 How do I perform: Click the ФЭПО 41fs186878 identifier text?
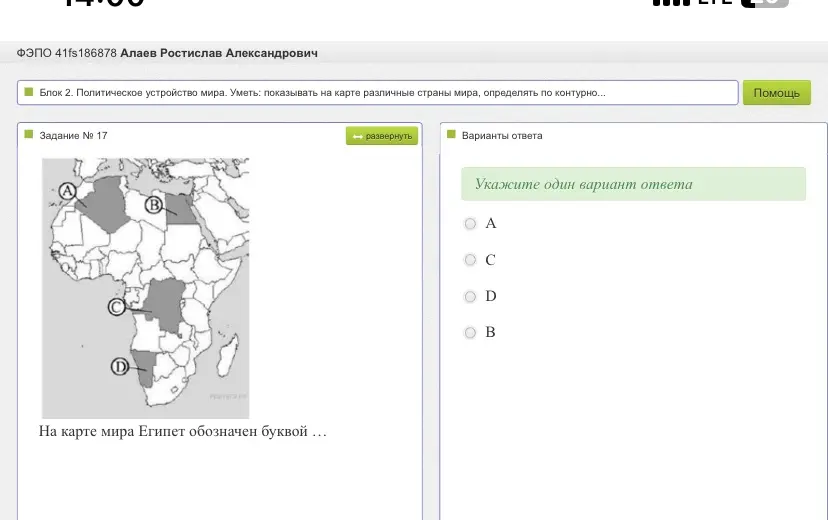(x=67, y=53)
